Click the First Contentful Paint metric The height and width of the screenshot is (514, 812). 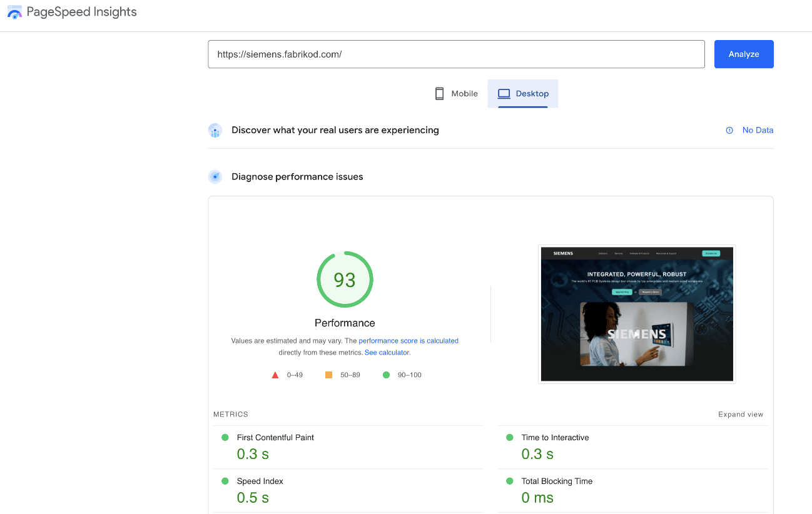pyautogui.click(x=275, y=438)
